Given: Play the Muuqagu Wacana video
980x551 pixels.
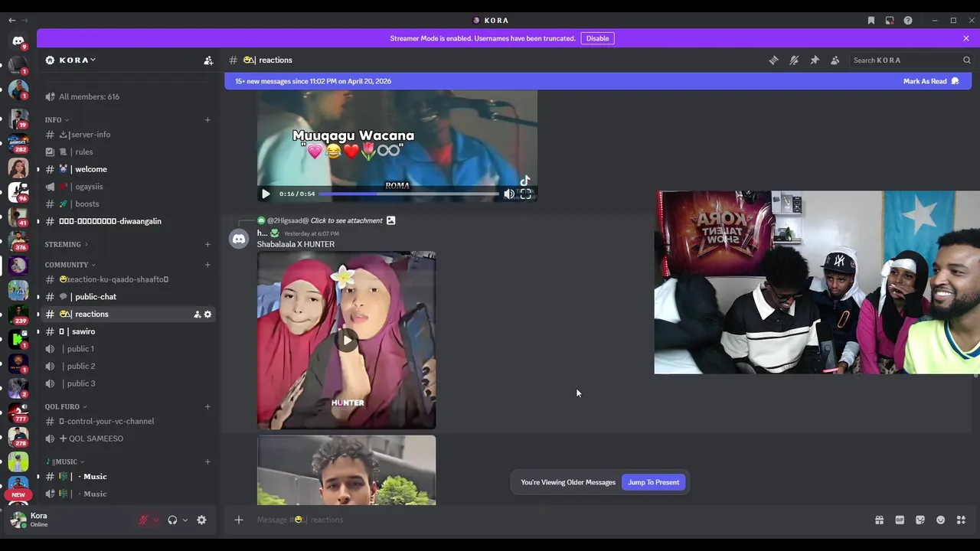Looking at the screenshot, I should coord(266,194).
